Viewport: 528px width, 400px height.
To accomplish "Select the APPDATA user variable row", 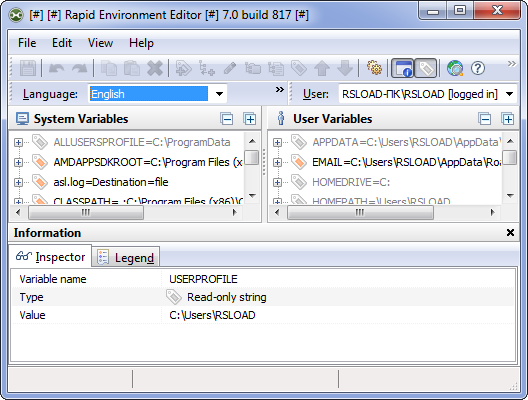I will click(x=406, y=142).
